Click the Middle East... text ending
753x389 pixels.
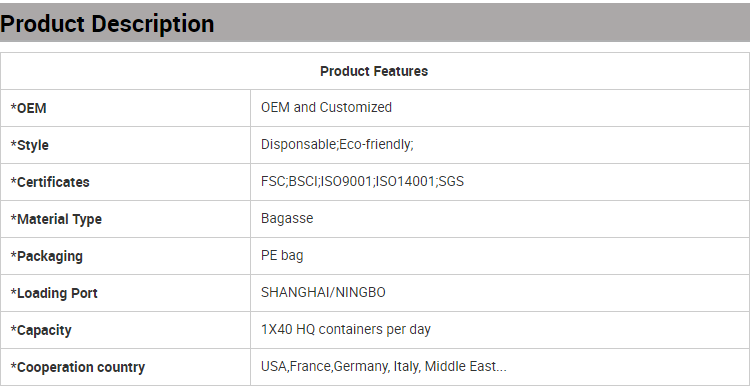pos(466,366)
